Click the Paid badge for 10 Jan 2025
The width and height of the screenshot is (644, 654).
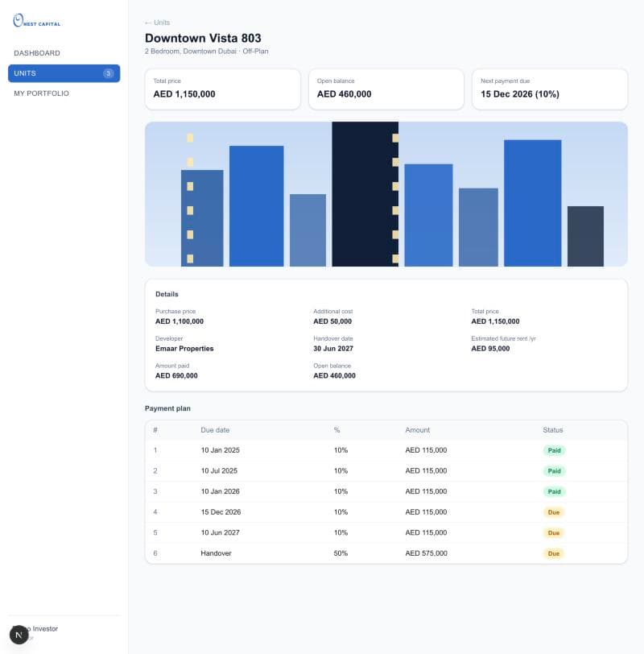pos(554,450)
